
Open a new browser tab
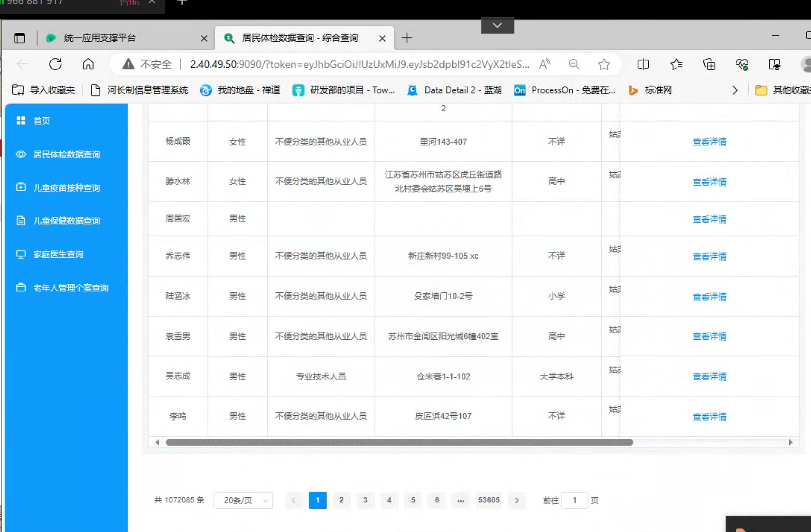(x=407, y=38)
